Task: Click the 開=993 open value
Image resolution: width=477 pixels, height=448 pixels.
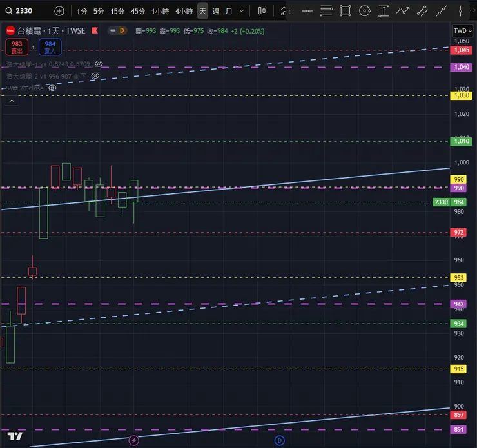Action: (x=146, y=31)
